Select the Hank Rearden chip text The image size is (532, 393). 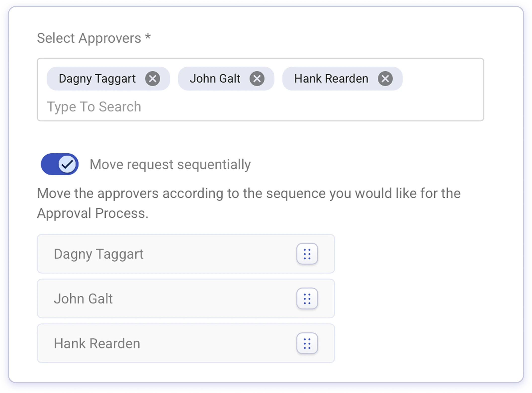[331, 79]
